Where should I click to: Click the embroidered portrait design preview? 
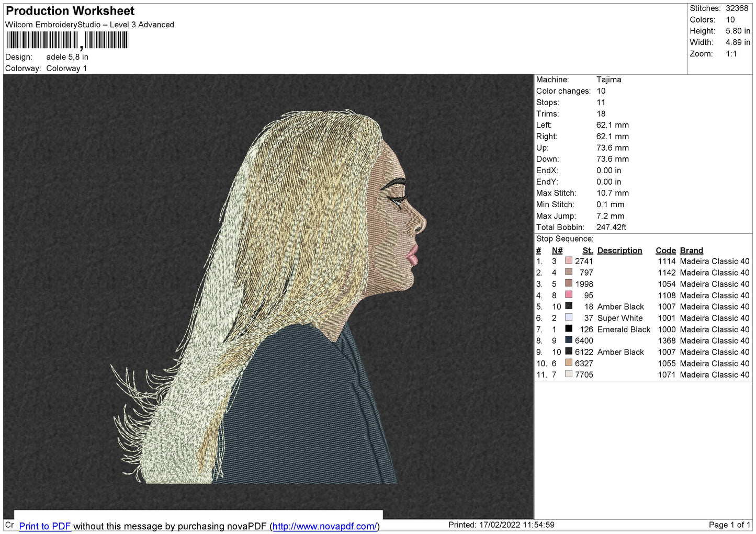tap(268, 297)
